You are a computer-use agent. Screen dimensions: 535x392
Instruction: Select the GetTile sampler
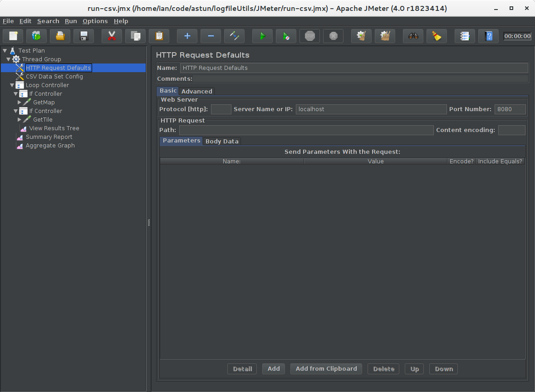pyautogui.click(x=43, y=119)
